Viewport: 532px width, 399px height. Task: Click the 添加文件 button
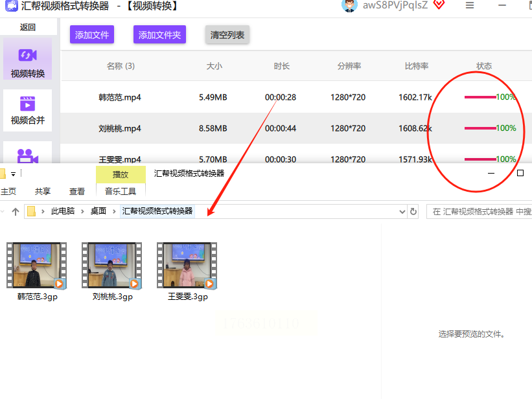click(x=92, y=35)
